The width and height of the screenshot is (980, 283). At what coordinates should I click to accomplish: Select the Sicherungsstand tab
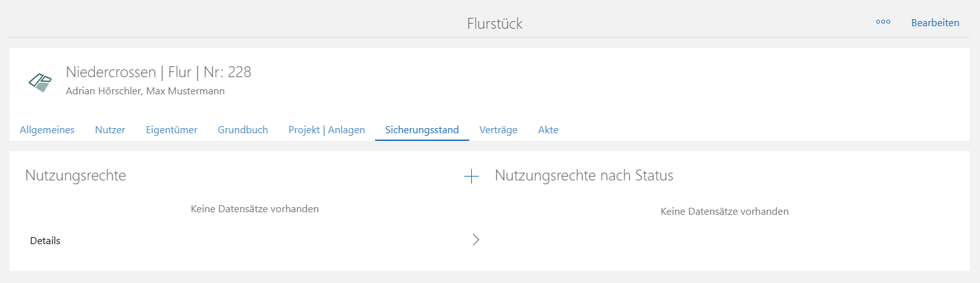pyautogui.click(x=422, y=130)
